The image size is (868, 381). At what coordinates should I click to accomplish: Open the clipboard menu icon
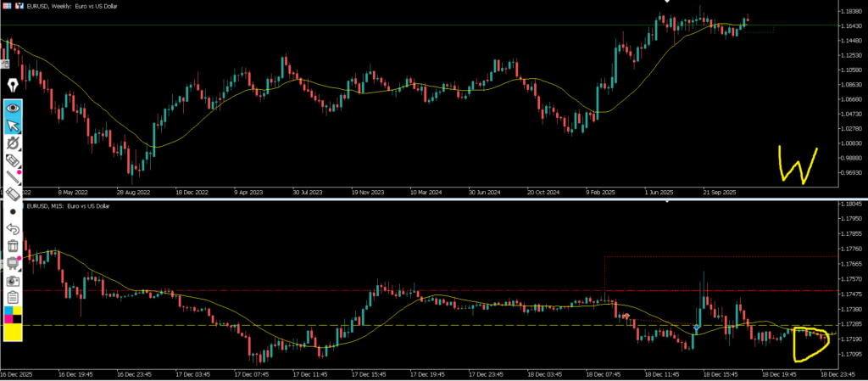[13, 297]
